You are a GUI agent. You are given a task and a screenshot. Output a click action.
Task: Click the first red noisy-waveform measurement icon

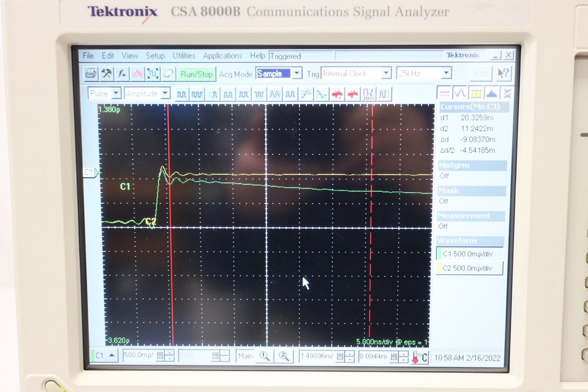coord(337,94)
